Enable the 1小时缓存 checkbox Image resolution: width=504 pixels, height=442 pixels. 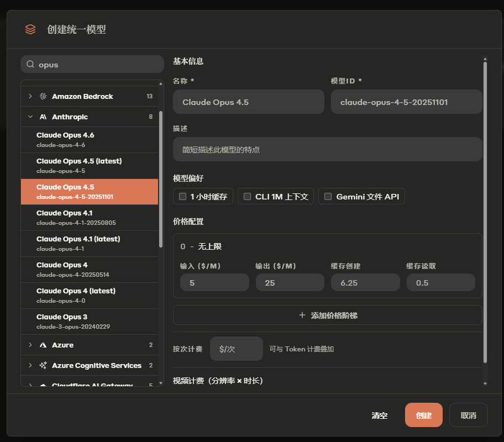[182, 196]
